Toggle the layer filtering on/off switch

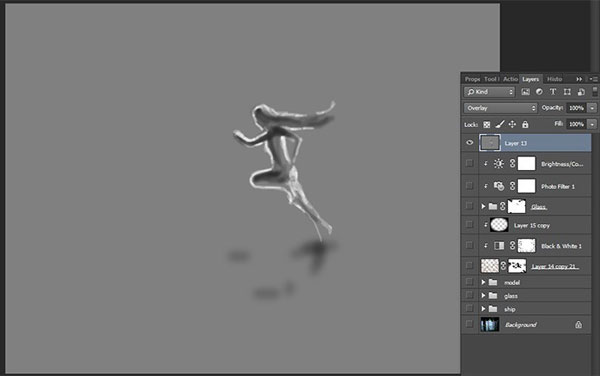[x=595, y=91]
